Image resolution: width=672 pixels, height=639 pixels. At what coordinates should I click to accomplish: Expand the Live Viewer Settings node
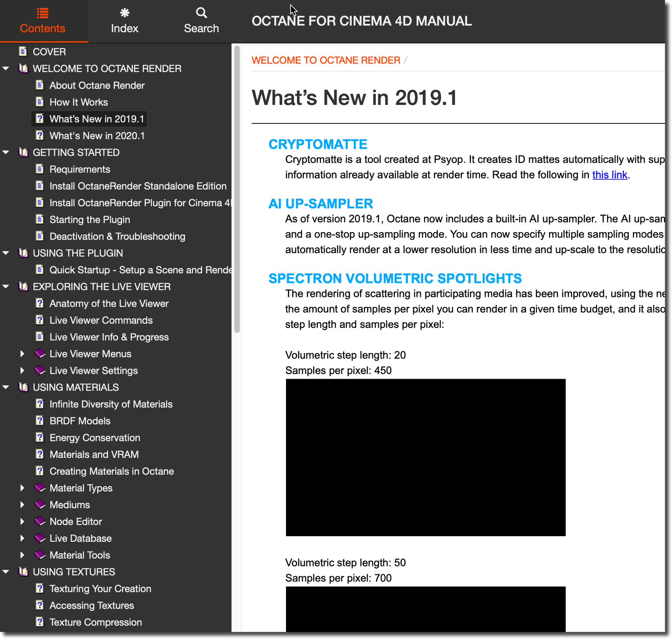point(22,371)
